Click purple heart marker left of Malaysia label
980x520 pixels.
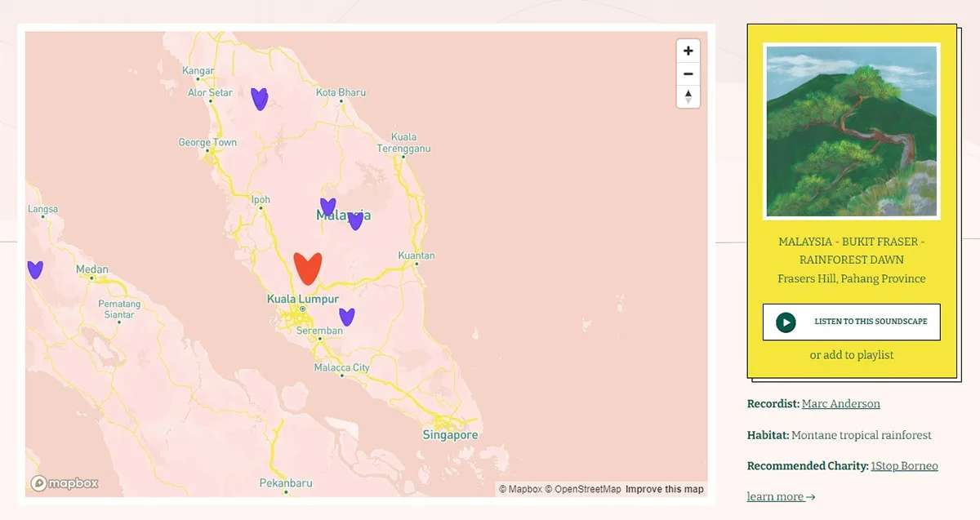[x=327, y=207]
